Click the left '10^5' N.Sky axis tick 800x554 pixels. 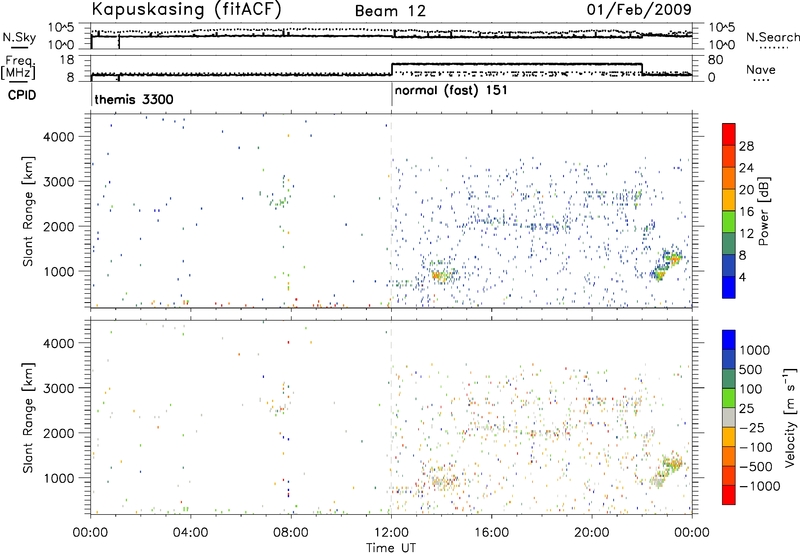62,27
